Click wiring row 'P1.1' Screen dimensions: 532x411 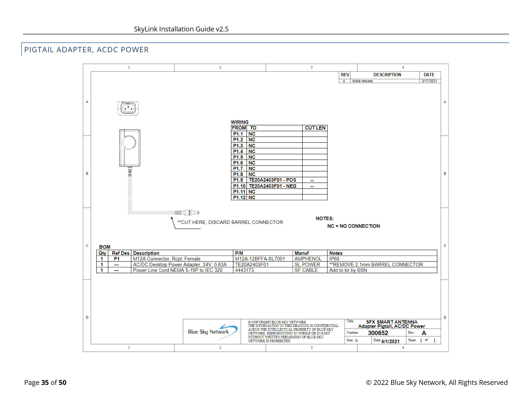pos(279,134)
